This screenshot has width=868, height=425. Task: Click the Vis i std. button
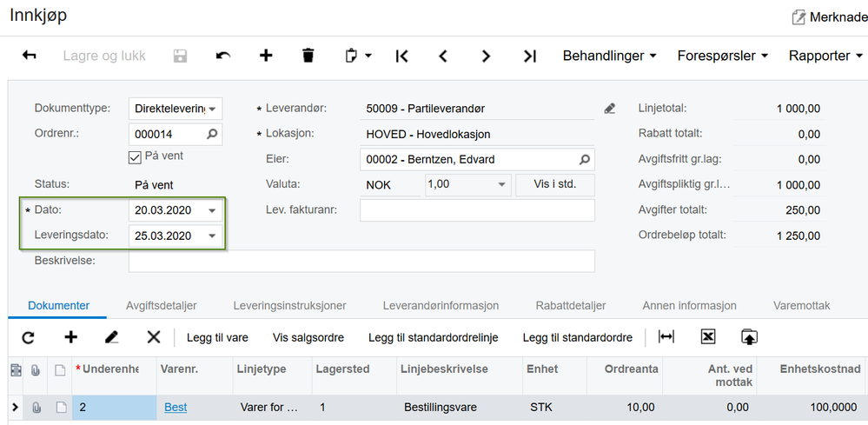[x=555, y=185]
